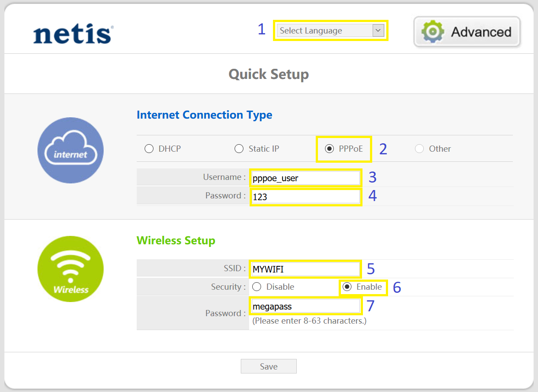538x392 pixels.
Task: Select the Other connection type
Action: tap(419, 149)
